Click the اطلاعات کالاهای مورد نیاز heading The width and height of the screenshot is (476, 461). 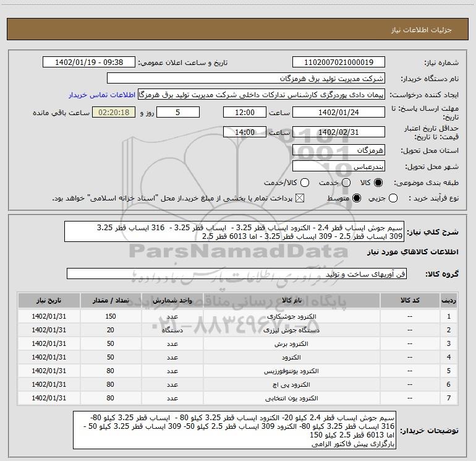pyautogui.click(x=412, y=252)
